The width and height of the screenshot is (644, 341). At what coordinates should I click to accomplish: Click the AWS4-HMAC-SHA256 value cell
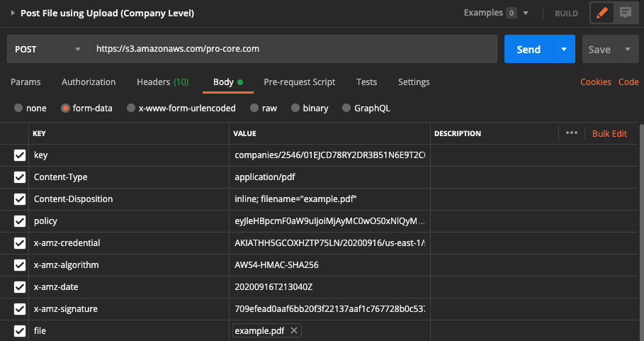click(x=329, y=265)
